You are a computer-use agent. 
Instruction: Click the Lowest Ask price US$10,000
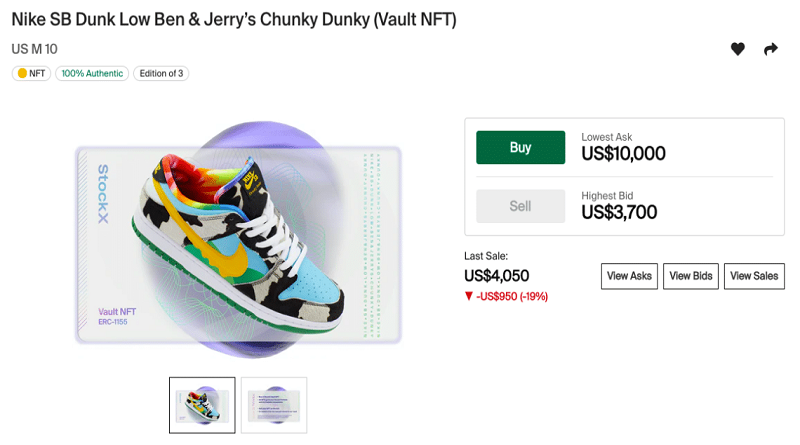pos(623,154)
